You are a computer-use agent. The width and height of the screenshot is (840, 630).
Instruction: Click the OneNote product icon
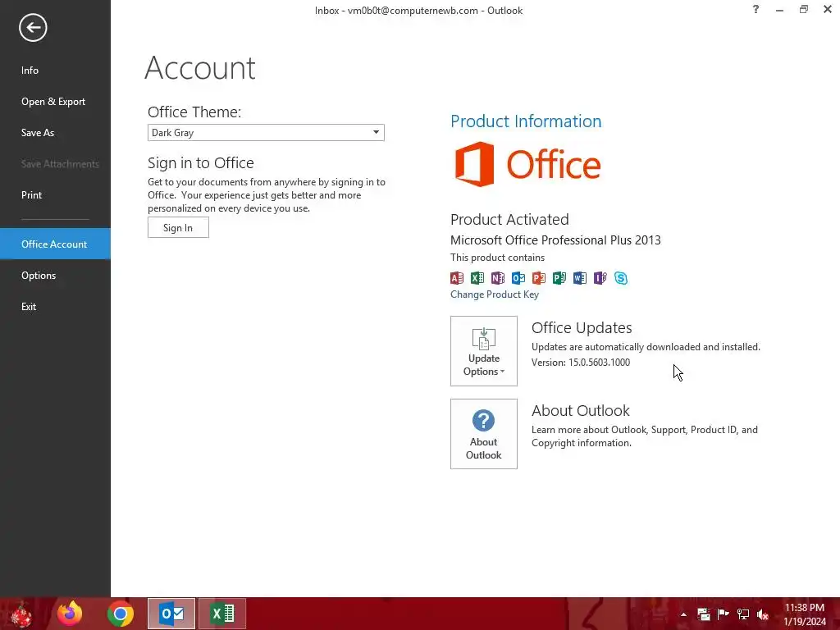(498, 277)
